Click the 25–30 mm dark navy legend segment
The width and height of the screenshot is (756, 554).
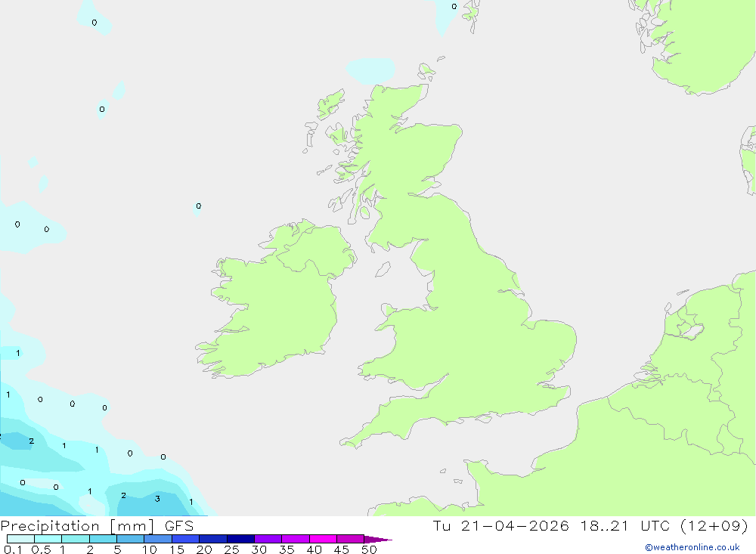240,539
